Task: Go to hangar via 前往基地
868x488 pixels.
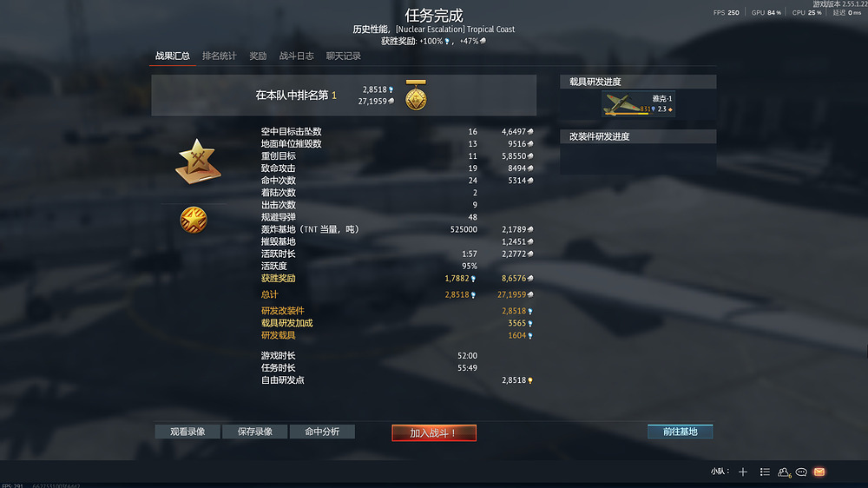Action: [x=681, y=432]
